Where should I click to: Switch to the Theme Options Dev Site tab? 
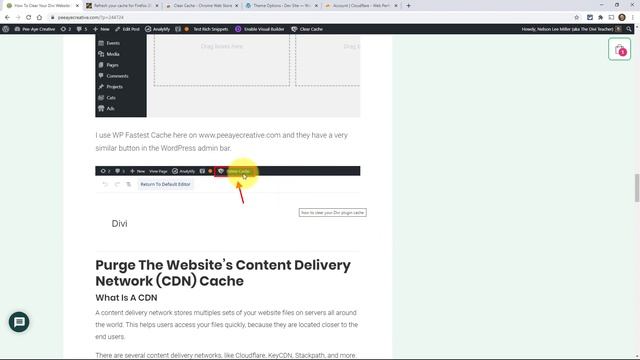tap(281, 6)
